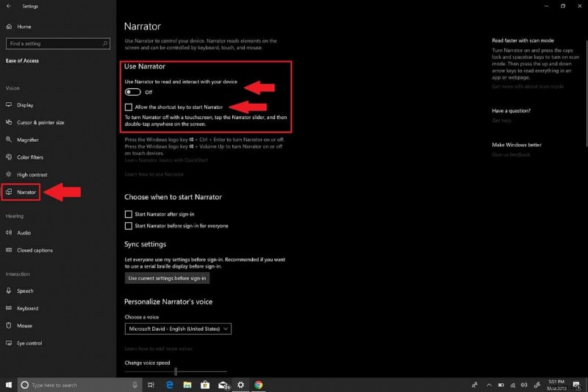Viewport: 588px width, 392px height.
Task: Click the Cortana circle icon in taskbar
Action: 25,385
